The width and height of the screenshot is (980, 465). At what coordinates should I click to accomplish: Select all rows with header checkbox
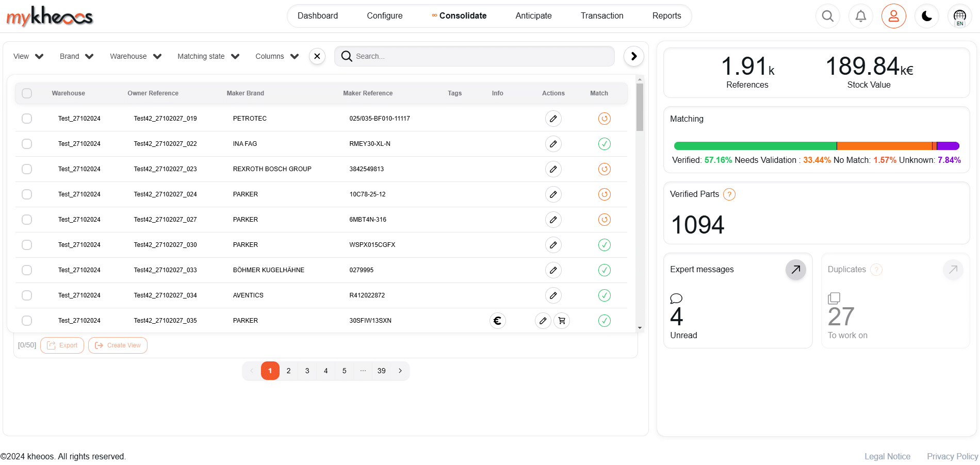(x=27, y=93)
